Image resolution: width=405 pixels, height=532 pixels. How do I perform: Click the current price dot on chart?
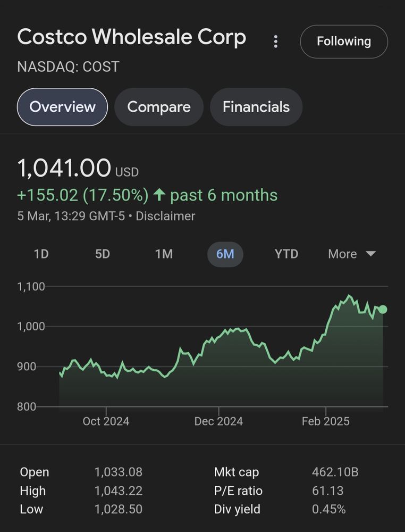point(383,310)
